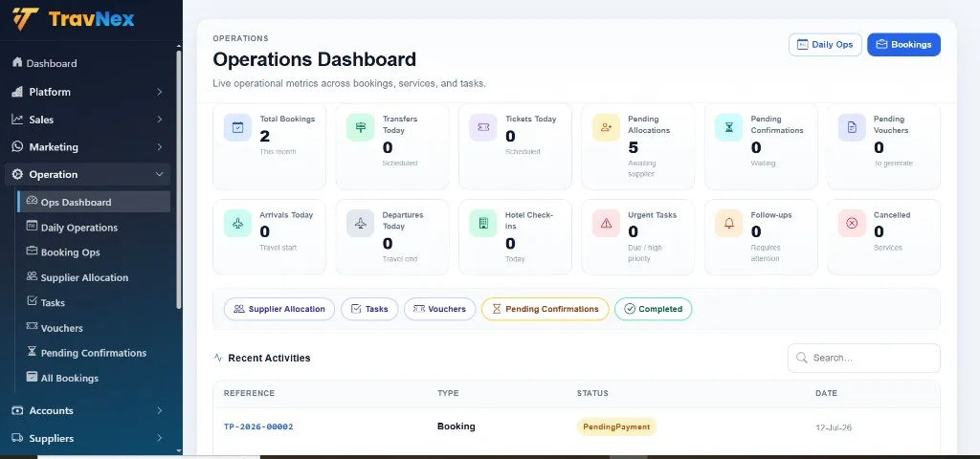Image resolution: width=980 pixels, height=459 pixels.
Task: Click the Total Bookings value 2
Action: tap(265, 136)
